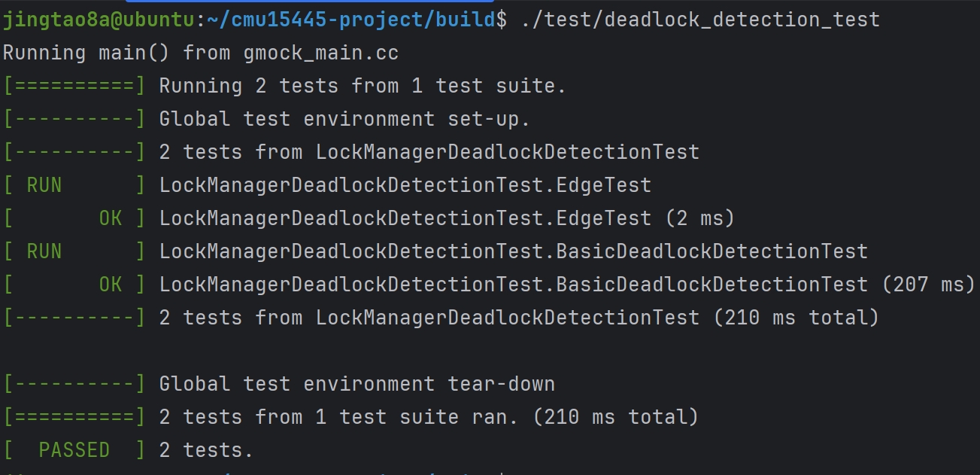Click the 'Running 2 tests from 1 test suite.' text

[363, 86]
